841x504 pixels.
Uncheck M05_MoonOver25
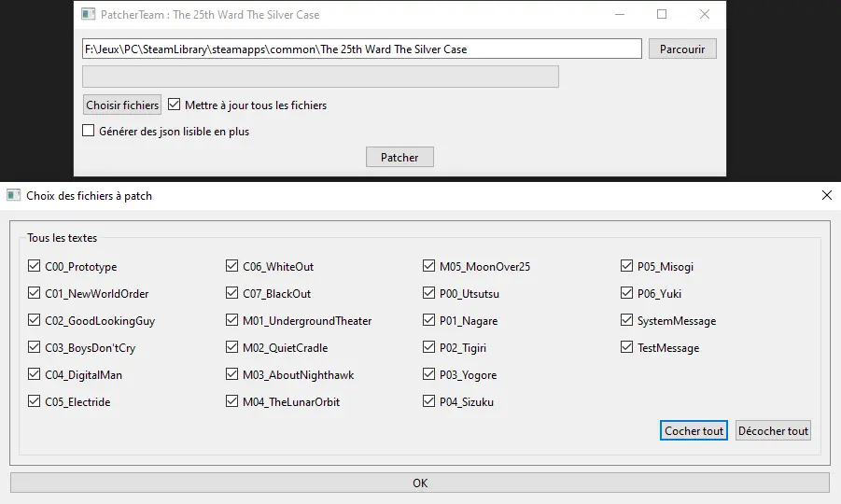point(428,265)
